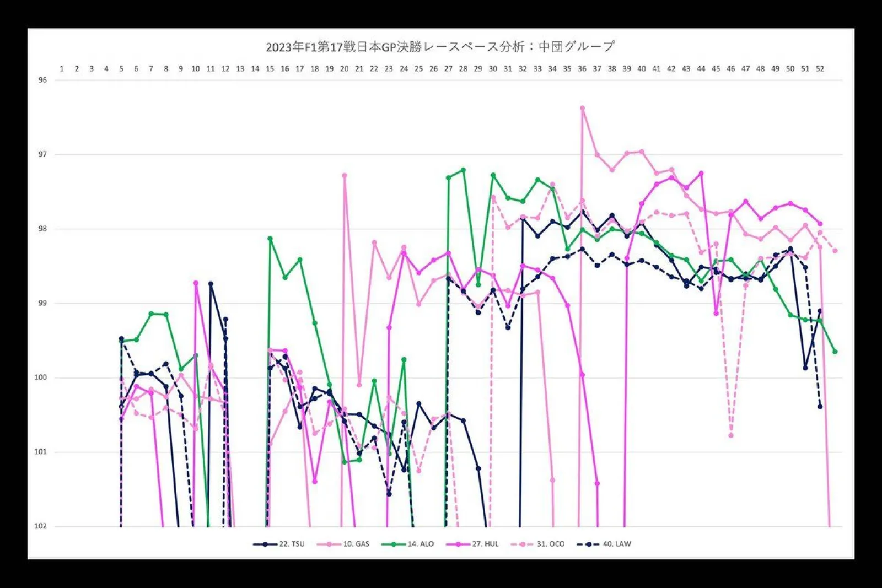Click TSU data point at lap 11 spike
This screenshot has width=882, height=588.
tap(211, 284)
